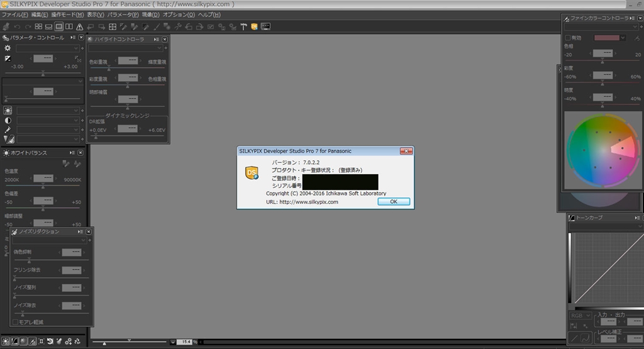The height and width of the screenshot is (349, 644).
Task: Open the zoom percentage dropdown arrow
Action: point(173,342)
